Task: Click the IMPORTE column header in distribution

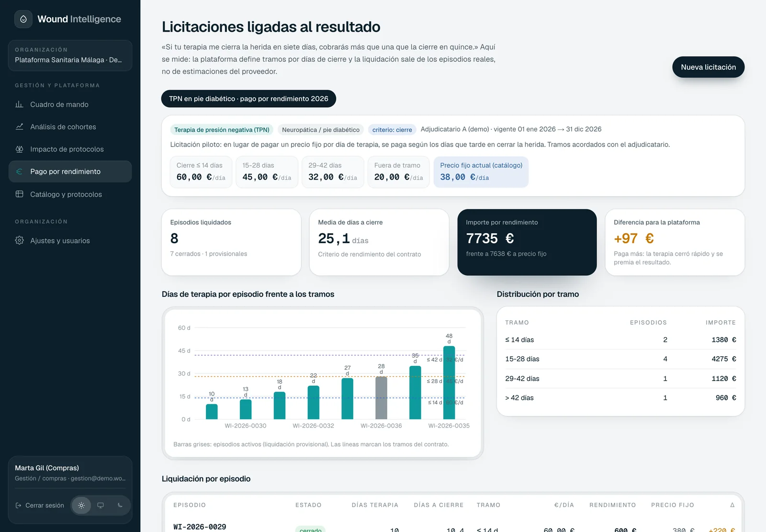Action: coord(721,323)
